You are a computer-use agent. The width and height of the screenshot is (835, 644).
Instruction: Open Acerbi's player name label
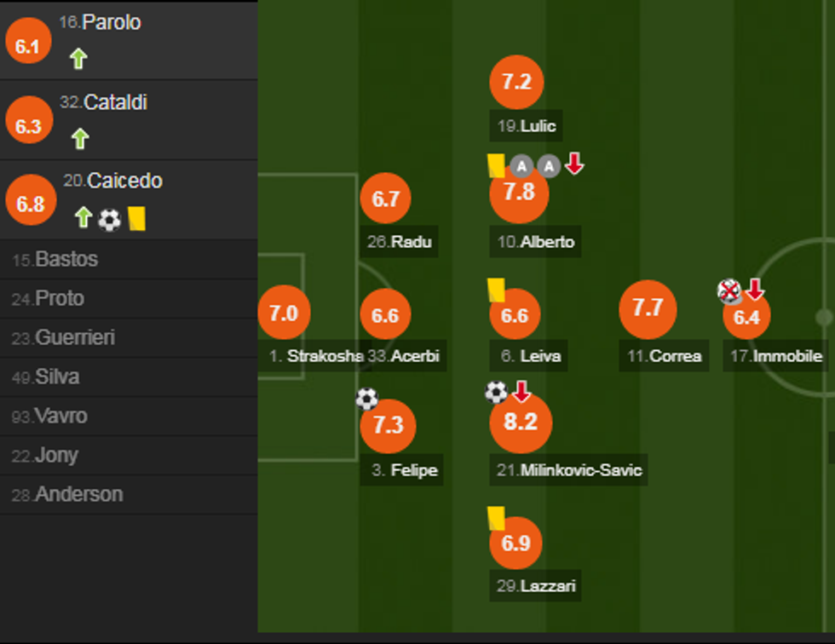[408, 356]
